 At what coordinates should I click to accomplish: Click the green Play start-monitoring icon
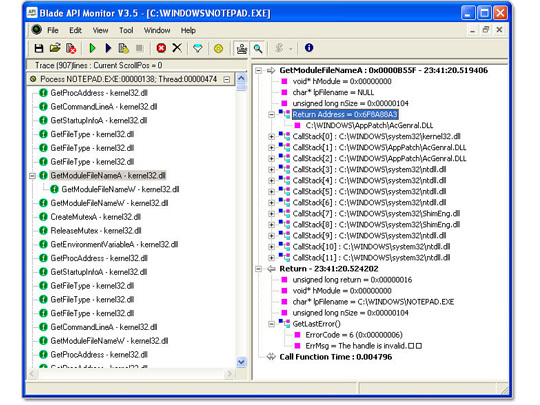92,48
